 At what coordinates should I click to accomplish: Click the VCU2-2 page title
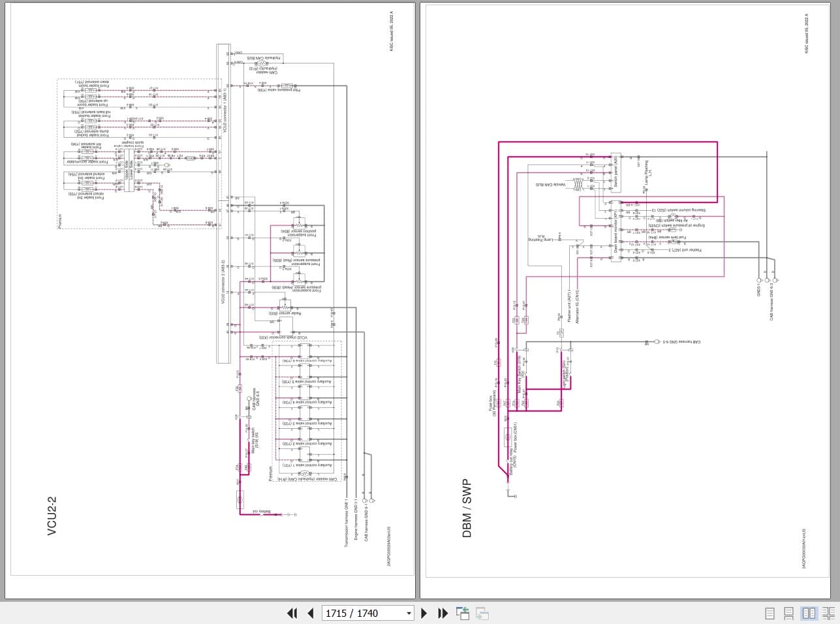coord(52,516)
